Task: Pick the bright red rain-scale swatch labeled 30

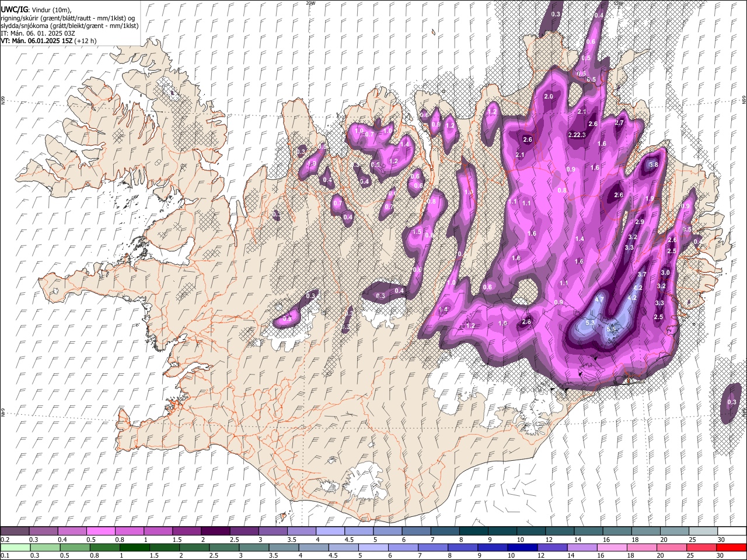Action: [731, 547]
